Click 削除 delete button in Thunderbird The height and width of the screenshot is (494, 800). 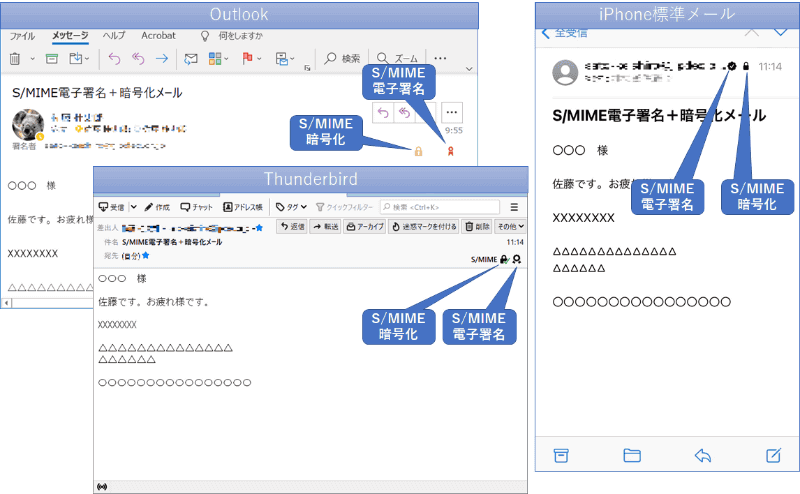(x=477, y=226)
